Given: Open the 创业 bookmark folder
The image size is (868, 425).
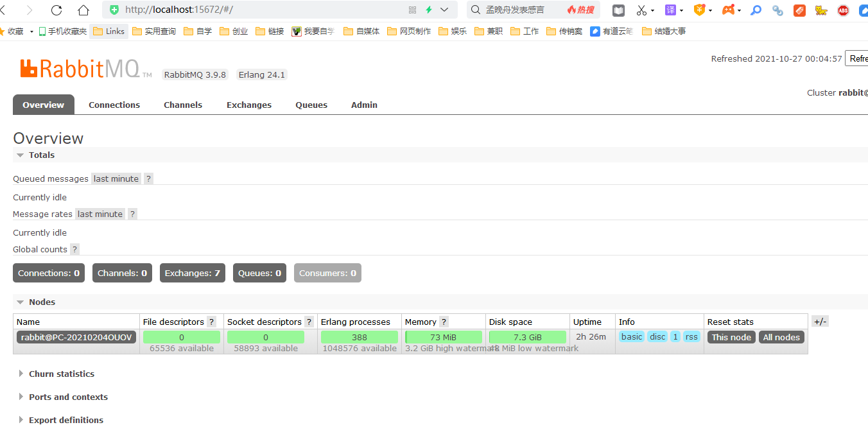Looking at the screenshot, I should pyautogui.click(x=234, y=31).
